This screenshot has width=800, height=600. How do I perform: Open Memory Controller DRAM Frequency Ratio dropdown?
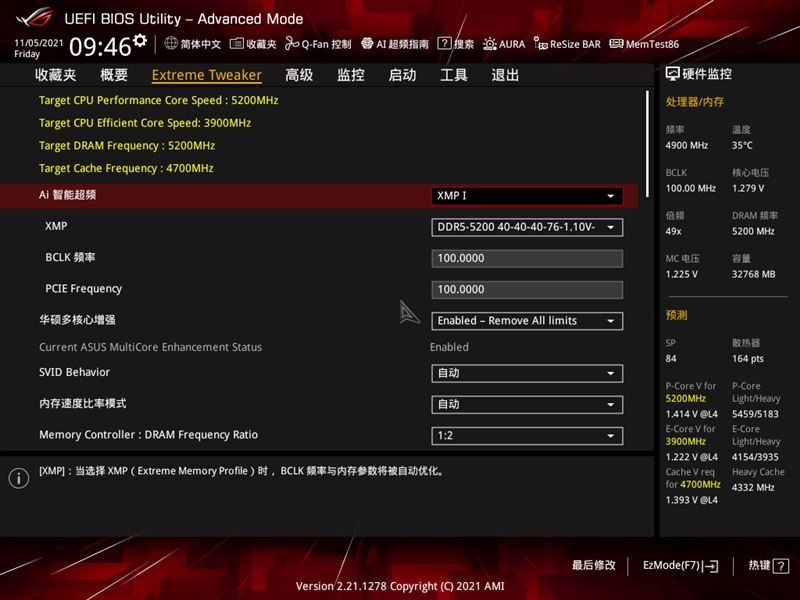527,436
